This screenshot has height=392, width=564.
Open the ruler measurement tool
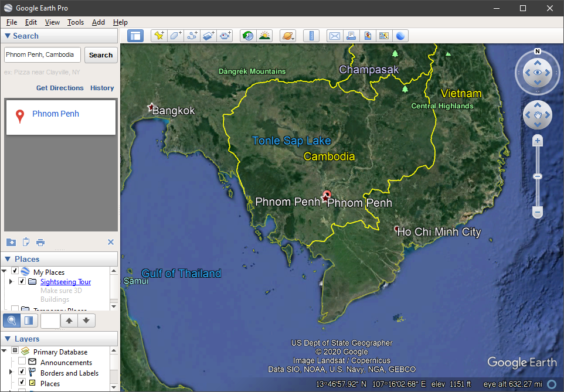click(311, 36)
